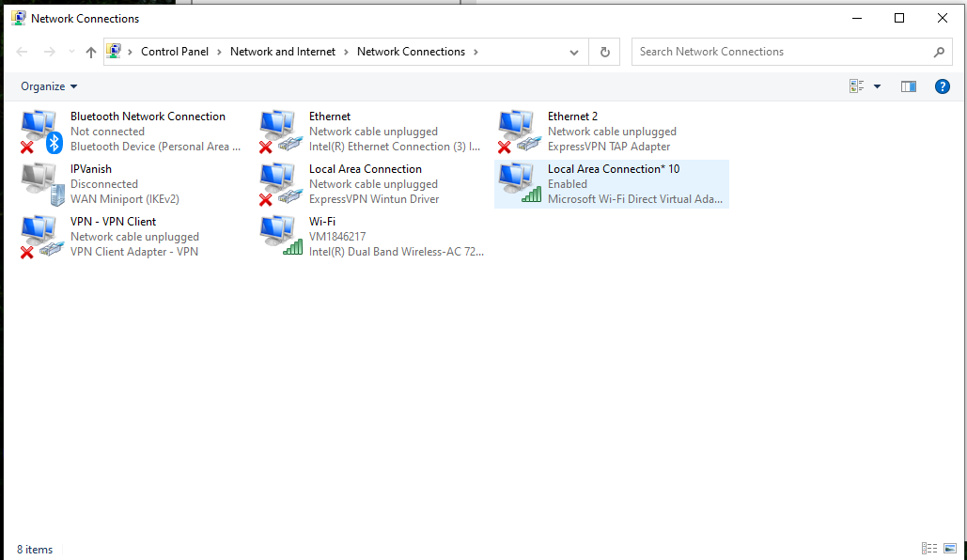
Task: Select the Ethernet adapter icon
Action: coord(281,132)
